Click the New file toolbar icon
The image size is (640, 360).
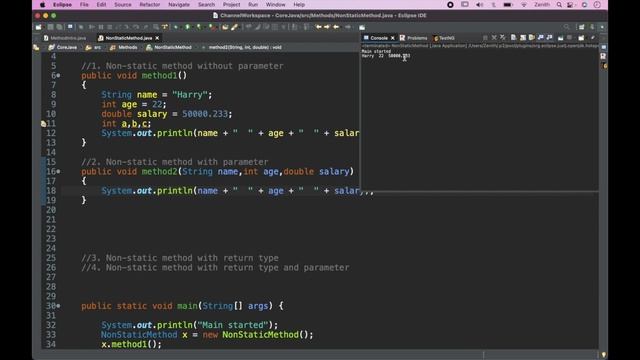click(x=38, y=27)
